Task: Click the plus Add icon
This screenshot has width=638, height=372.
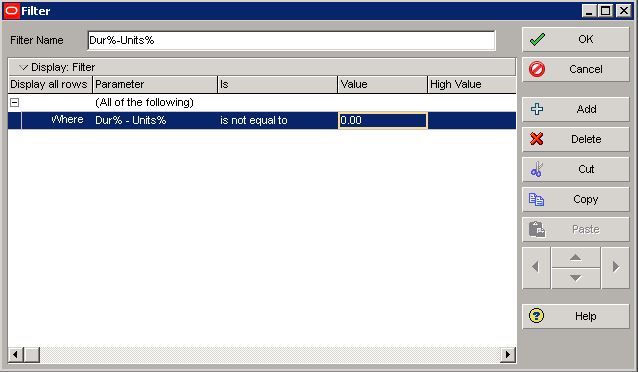Action: coord(537,109)
